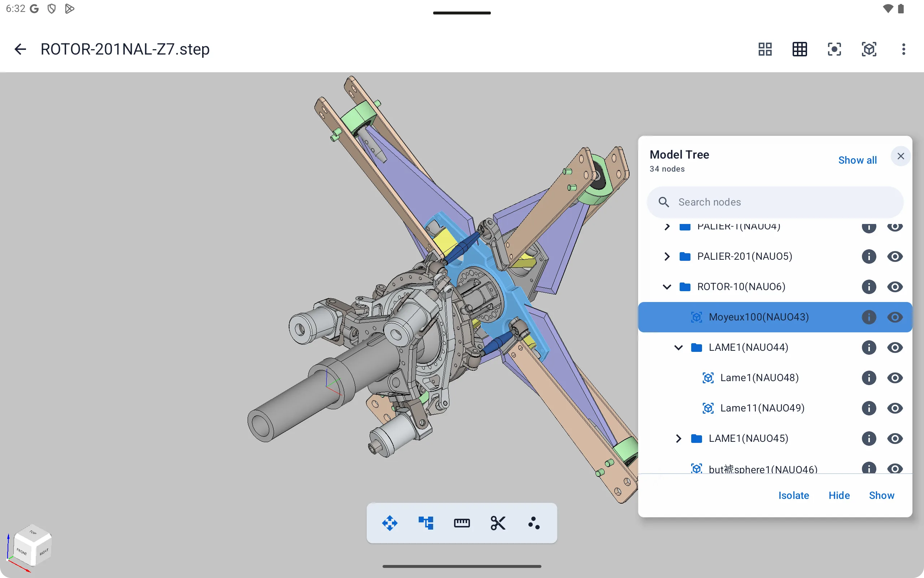Open info for Moyeux100(NAUO43)
This screenshot has width=924, height=578.
click(x=869, y=317)
